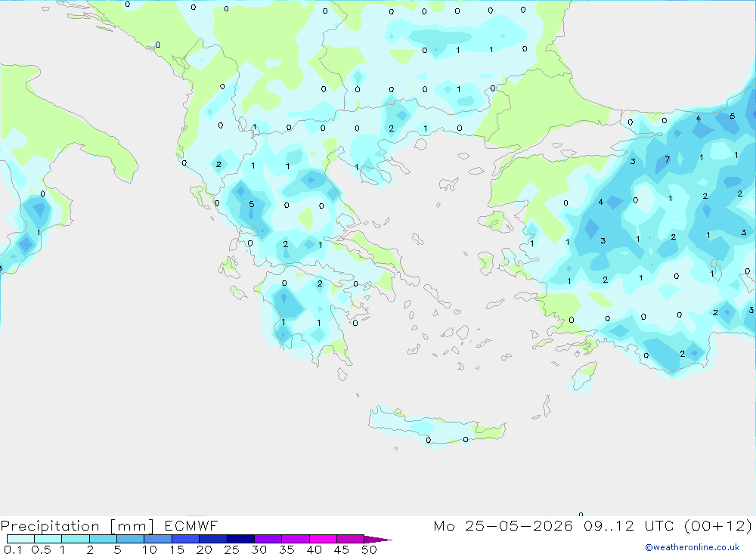The image size is (756, 554).
Task: Select the 5–10 mm legend color box
Action: click(x=131, y=539)
